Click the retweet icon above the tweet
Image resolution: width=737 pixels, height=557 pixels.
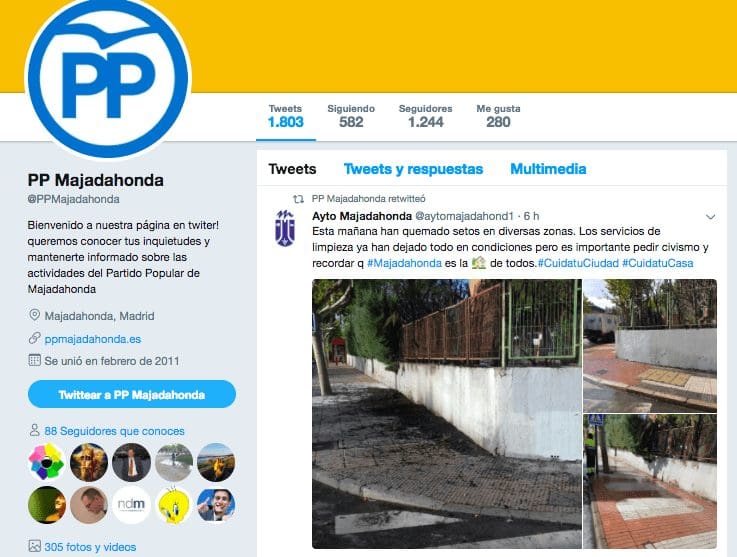click(298, 199)
